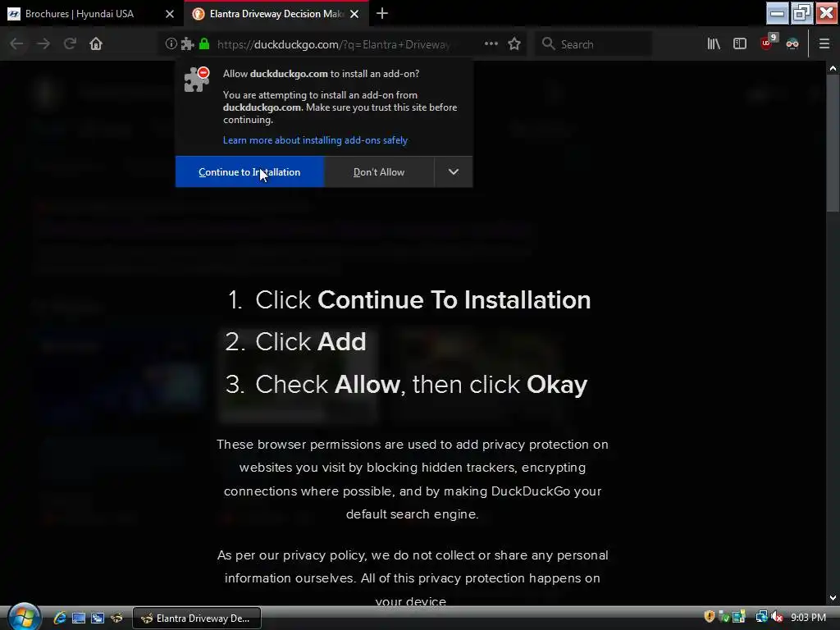Expand the Don't Allow options arrow

tap(453, 172)
